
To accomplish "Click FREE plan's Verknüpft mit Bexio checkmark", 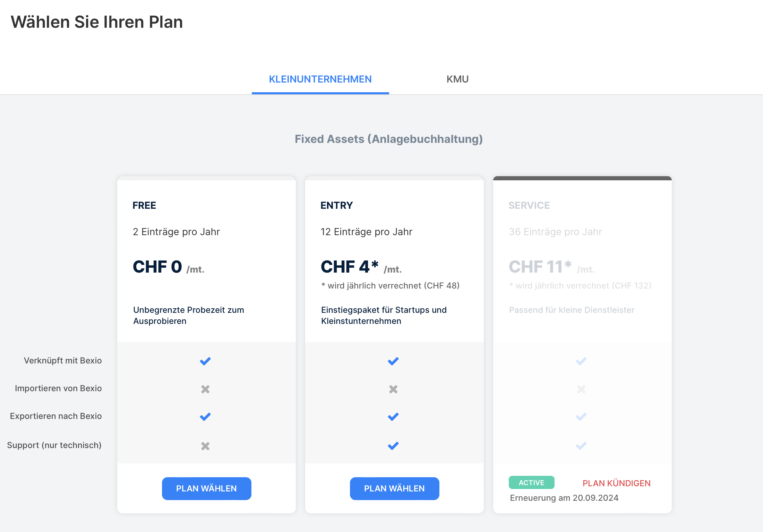I will [205, 361].
